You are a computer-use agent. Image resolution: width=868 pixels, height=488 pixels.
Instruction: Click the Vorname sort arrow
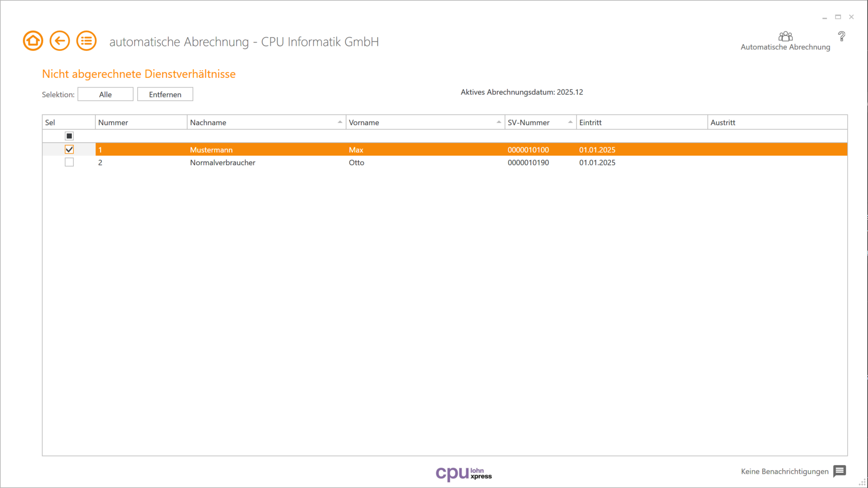click(499, 122)
